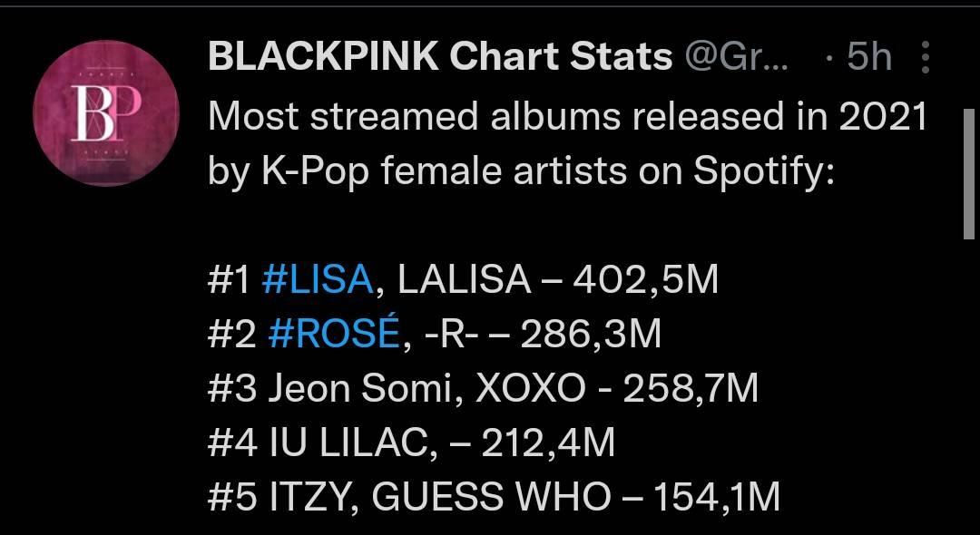Click the #3 rank label
The width and height of the screenshot is (980, 535).
(232, 389)
